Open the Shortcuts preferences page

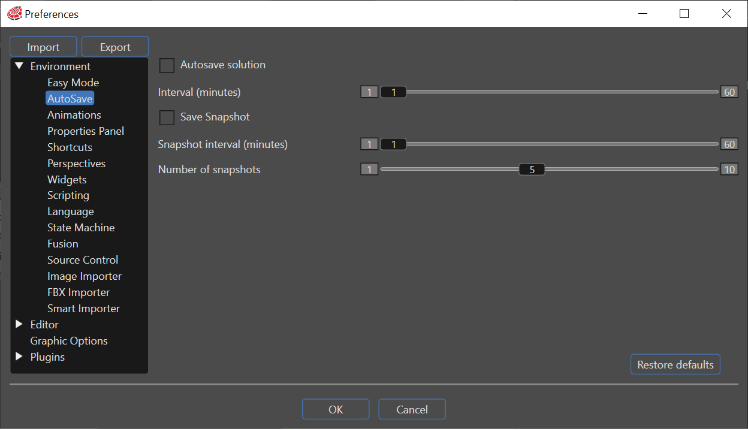click(70, 147)
